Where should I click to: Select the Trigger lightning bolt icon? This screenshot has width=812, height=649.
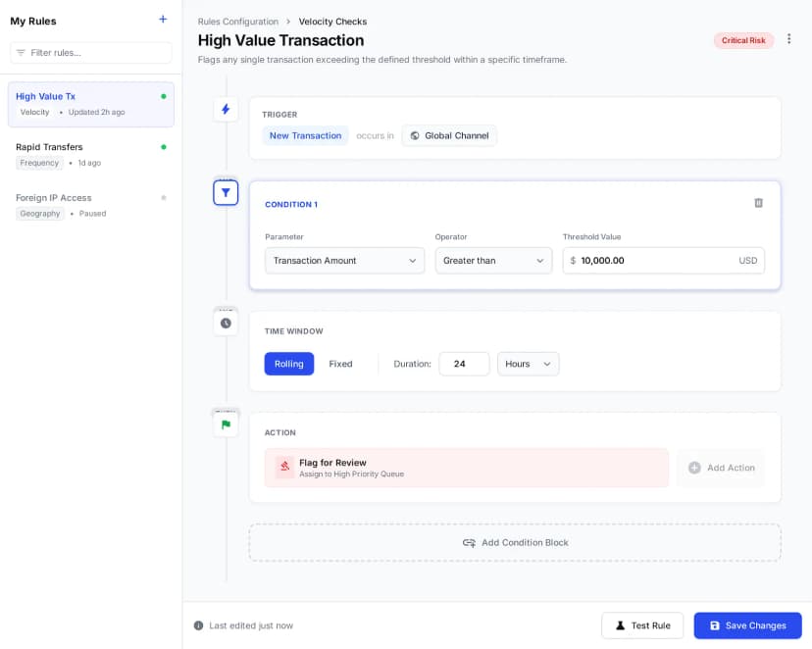[x=226, y=109]
